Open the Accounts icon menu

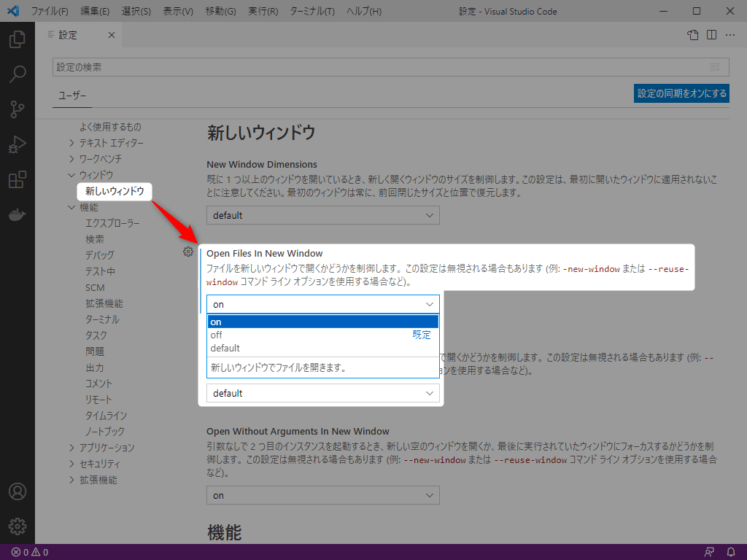18,491
